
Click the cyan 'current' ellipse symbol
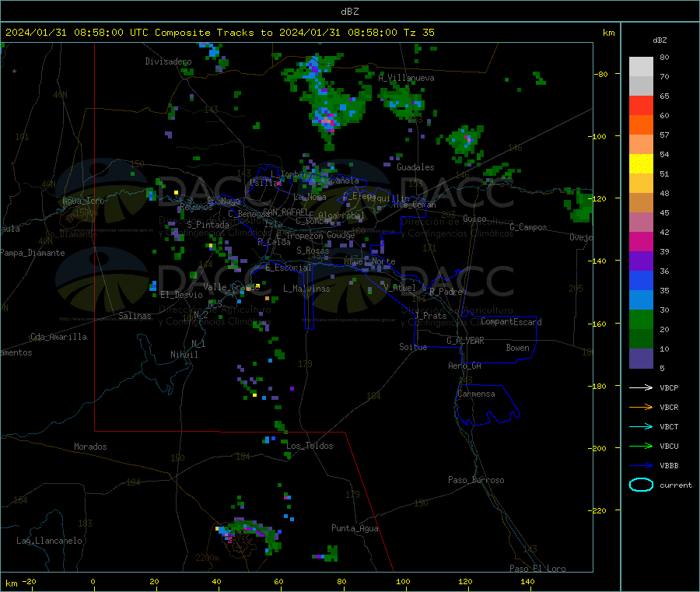tap(641, 485)
